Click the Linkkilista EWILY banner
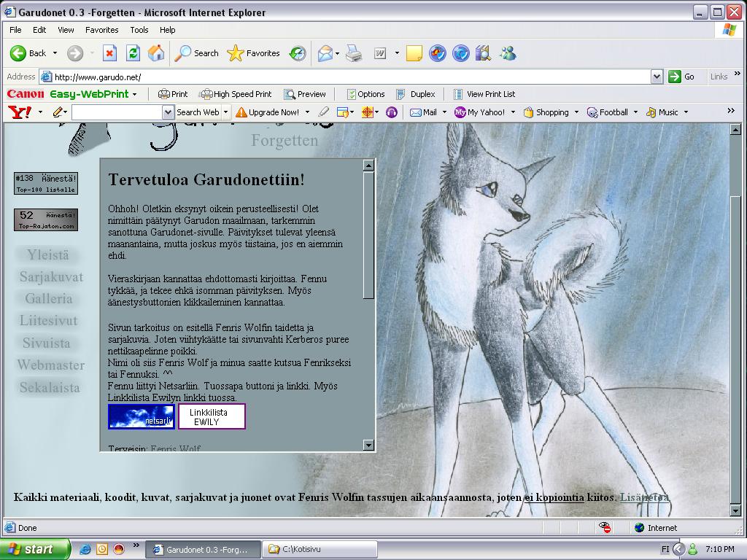The height and width of the screenshot is (560, 747). pos(212,416)
